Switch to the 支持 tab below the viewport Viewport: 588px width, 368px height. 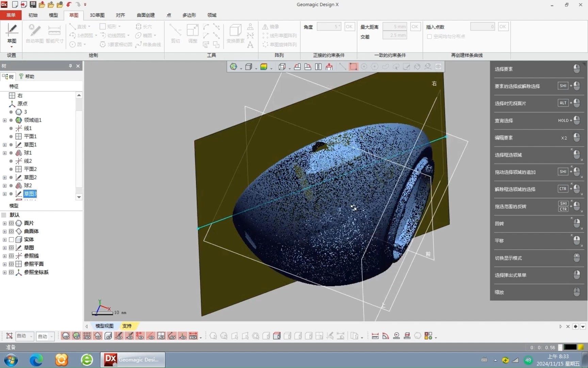click(127, 326)
